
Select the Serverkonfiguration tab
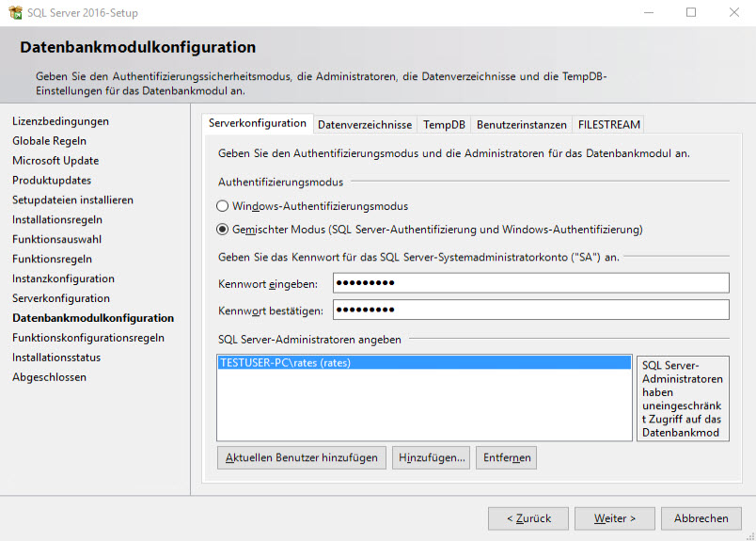coord(258,123)
